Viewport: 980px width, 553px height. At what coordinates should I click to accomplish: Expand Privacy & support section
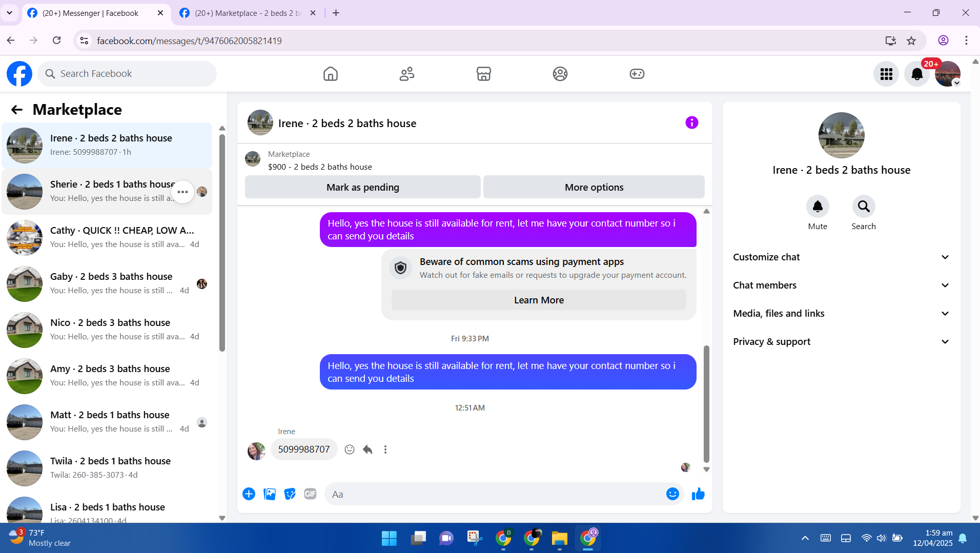842,342
